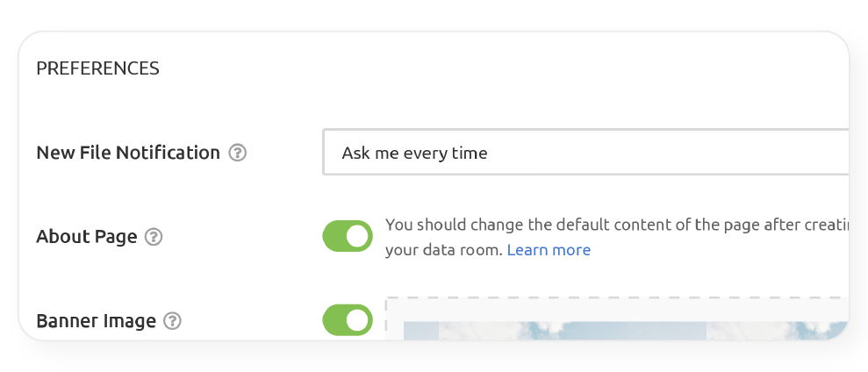Click the 'your data room.' text

444,250
